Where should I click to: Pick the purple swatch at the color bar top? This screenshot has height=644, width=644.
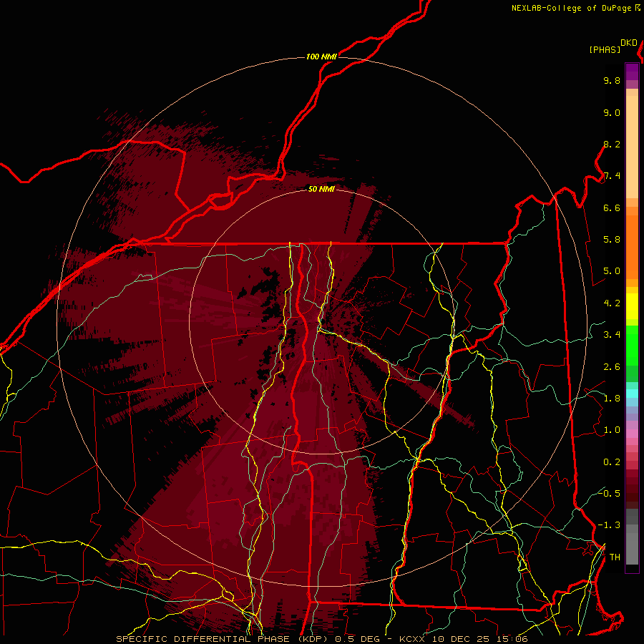coord(632,72)
